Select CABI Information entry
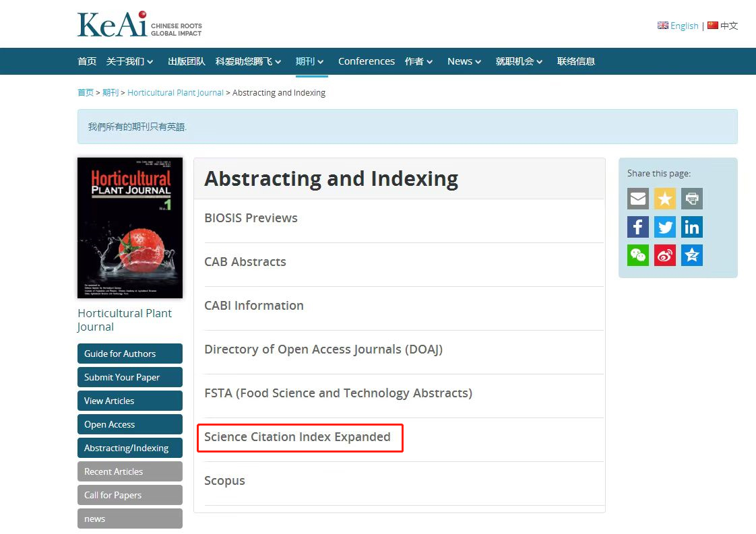The image size is (756, 534). (x=254, y=306)
